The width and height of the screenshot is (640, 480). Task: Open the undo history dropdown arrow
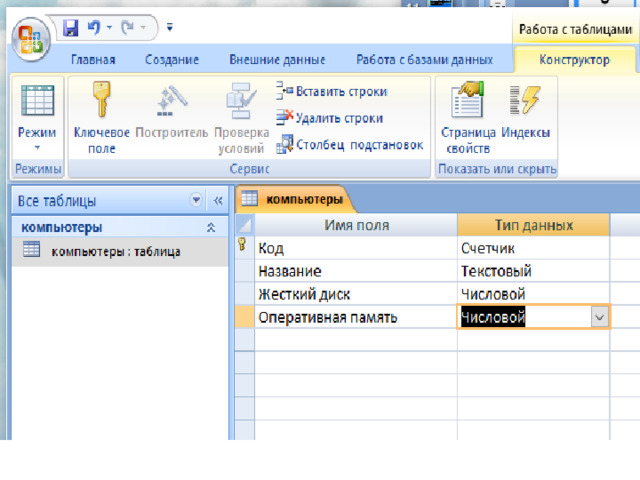[109, 28]
